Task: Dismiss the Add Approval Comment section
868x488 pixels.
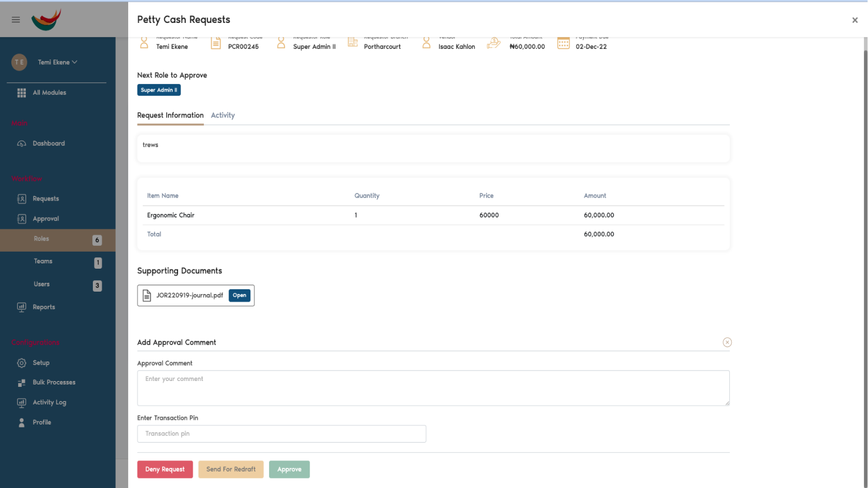Action: pos(727,342)
